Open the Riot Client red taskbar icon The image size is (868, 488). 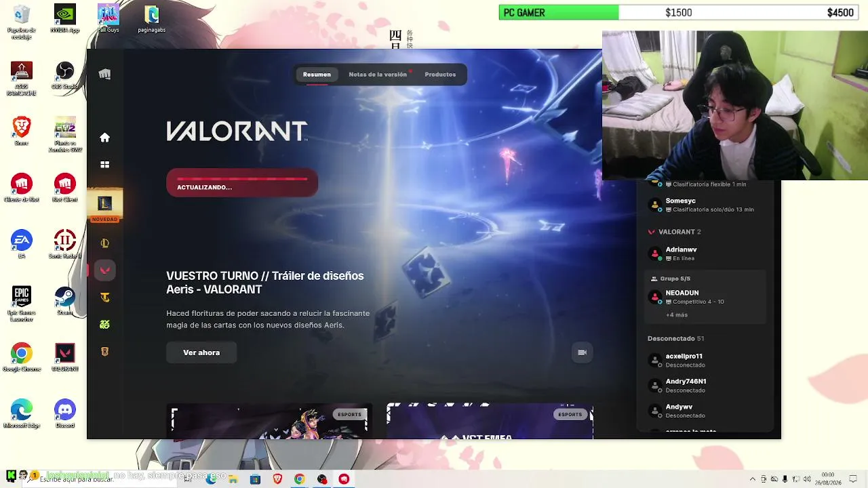click(x=344, y=479)
